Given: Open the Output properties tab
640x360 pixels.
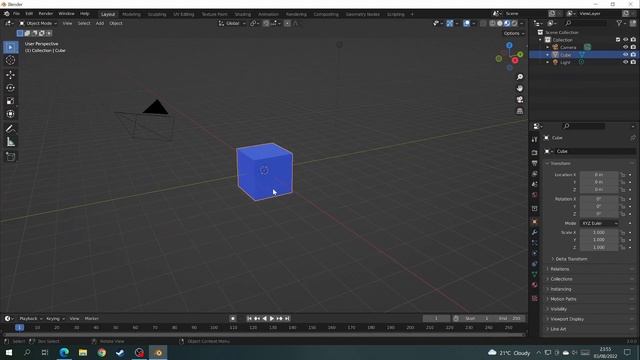Looking at the screenshot, I should coord(535,163).
